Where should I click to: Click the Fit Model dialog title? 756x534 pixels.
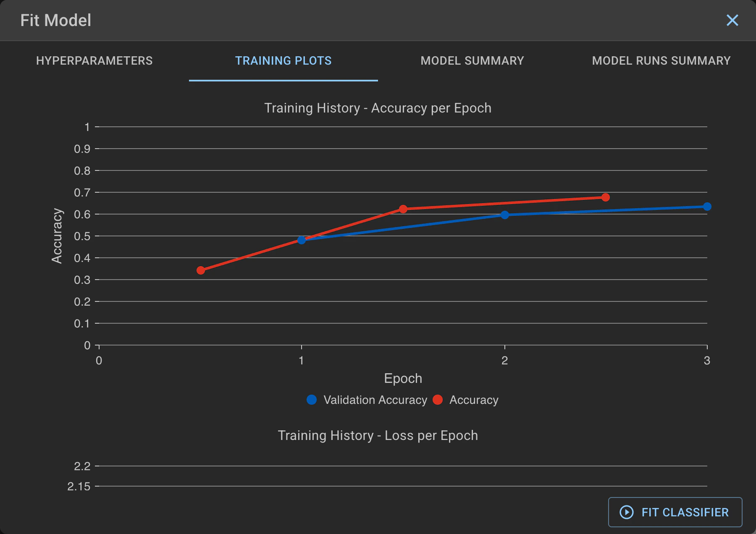(x=56, y=20)
